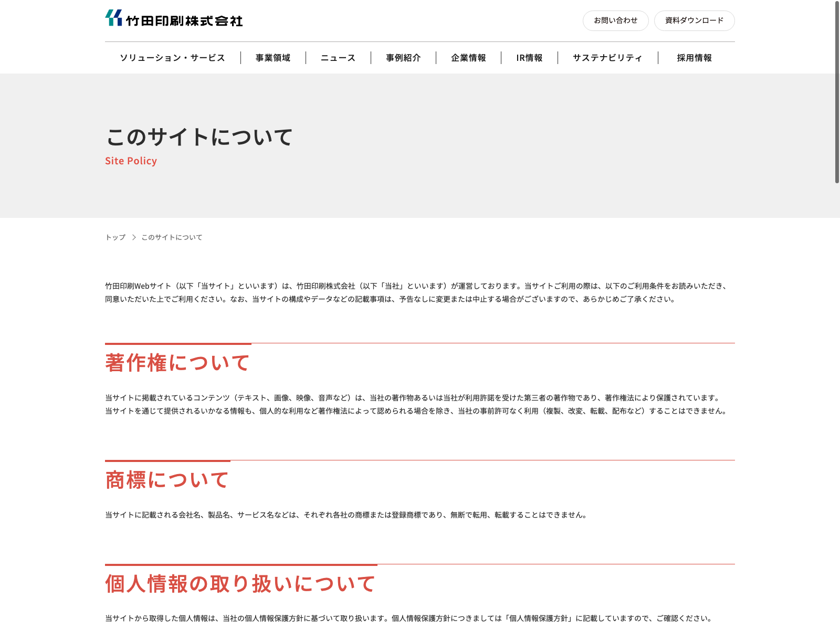Click the vertical page scrollbar thumb
The image size is (840, 630).
(x=837, y=92)
